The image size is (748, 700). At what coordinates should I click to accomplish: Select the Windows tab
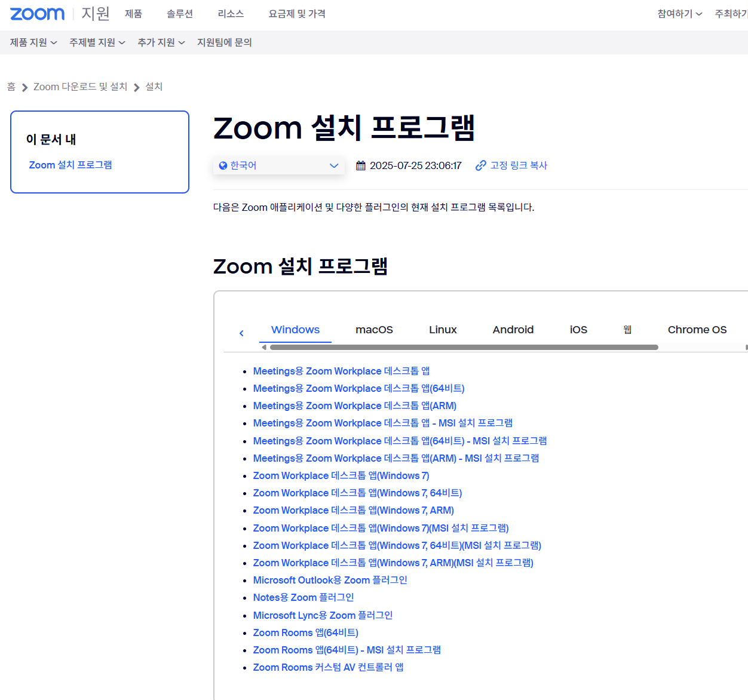[x=295, y=330]
